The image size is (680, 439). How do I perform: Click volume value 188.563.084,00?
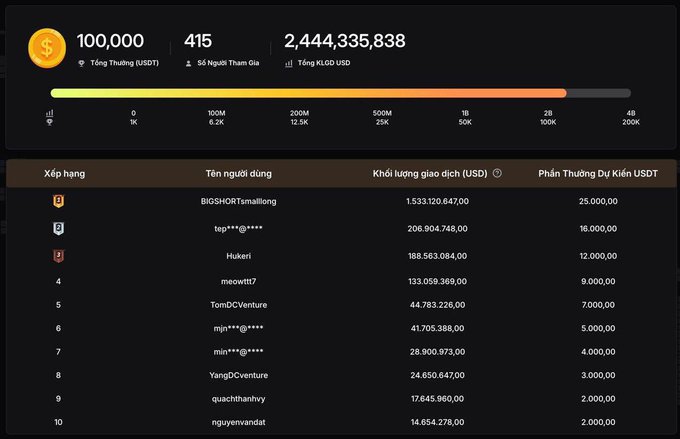(x=438, y=256)
